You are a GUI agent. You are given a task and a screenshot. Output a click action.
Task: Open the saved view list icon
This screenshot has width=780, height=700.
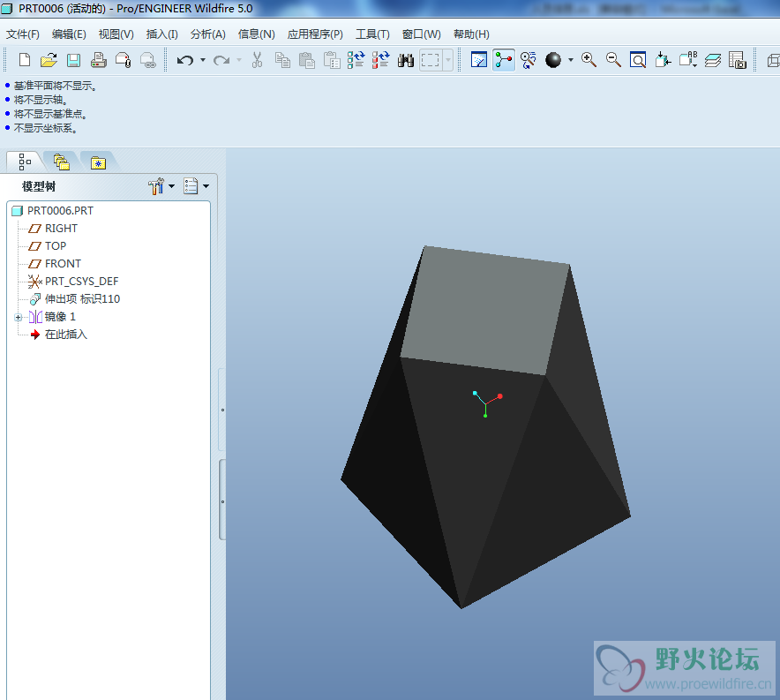[x=688, y=60]
